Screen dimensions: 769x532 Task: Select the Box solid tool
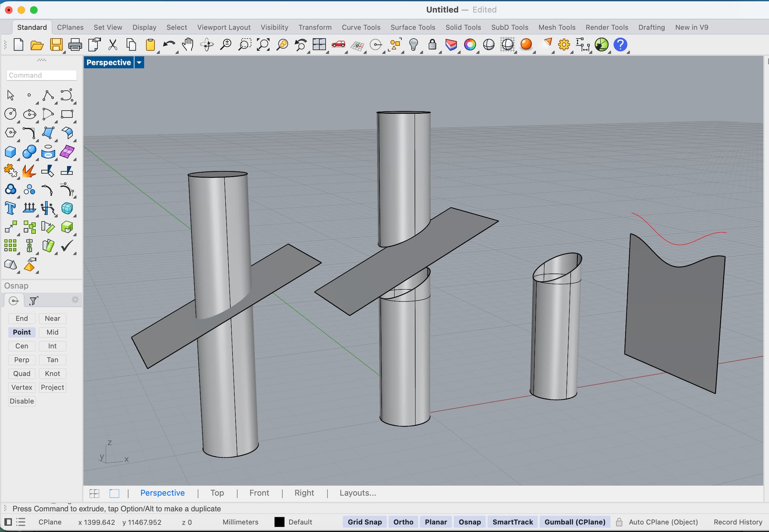pyautogui.click(x=10, y=152)
